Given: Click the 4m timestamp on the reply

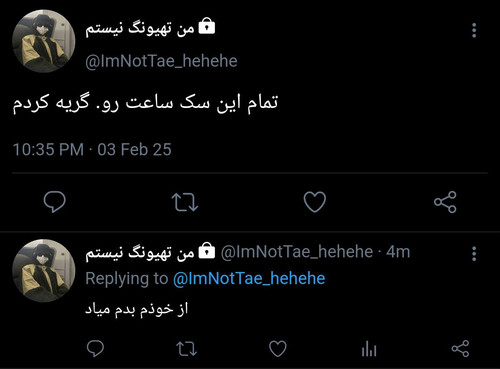Looking at the screenshot, I should (398, 252).
